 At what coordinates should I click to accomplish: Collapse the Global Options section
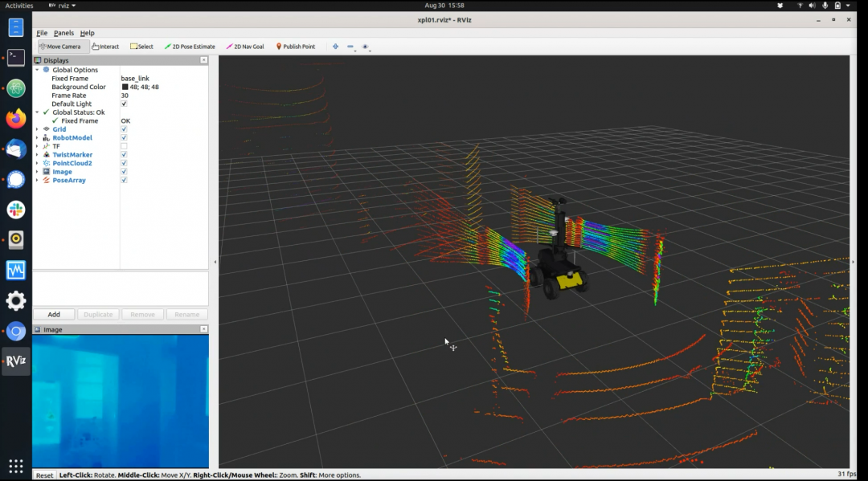click(37, 70)
